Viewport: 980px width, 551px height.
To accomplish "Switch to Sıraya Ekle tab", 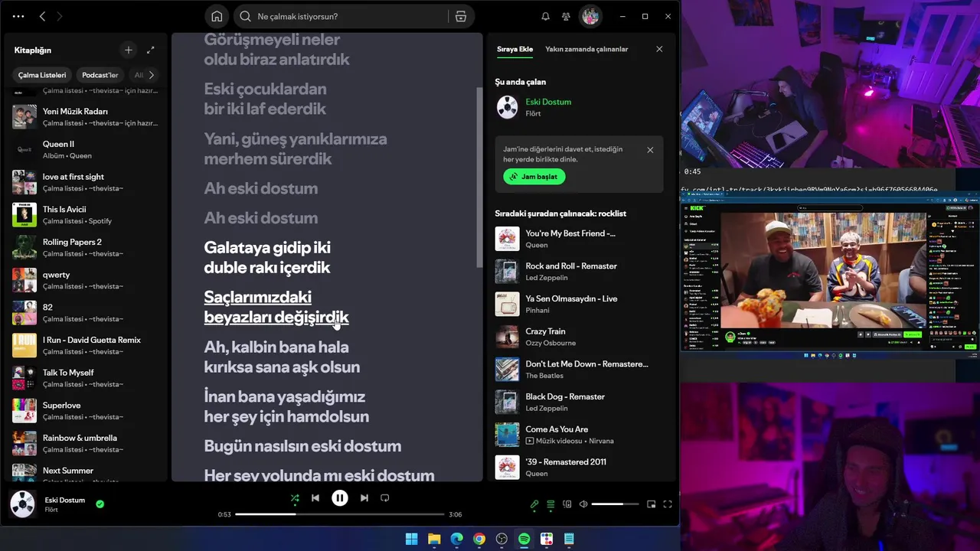I will 514,49.
